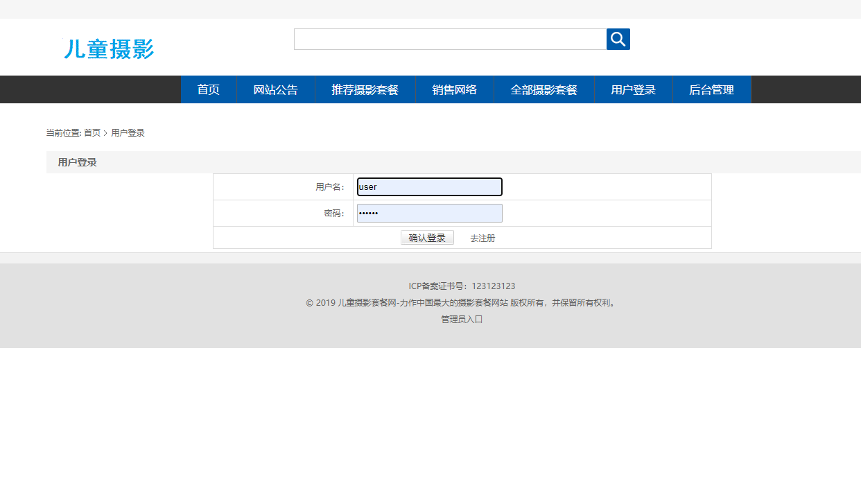
Task: Click the 用户登录 panel header
Action: [77, 162]
